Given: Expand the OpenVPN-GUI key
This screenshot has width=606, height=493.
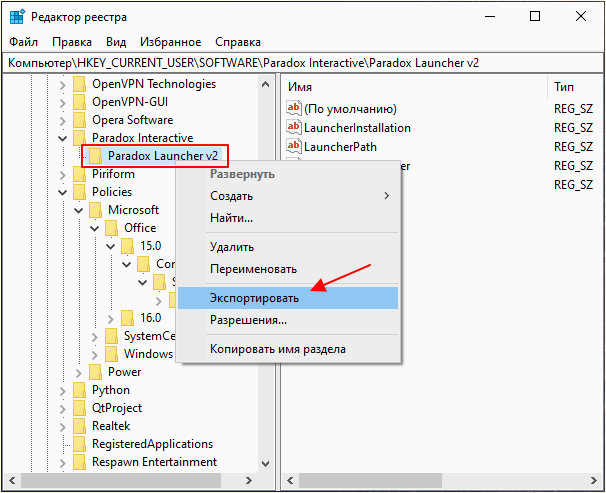Looking at the screenshot, I should (63, 103).
